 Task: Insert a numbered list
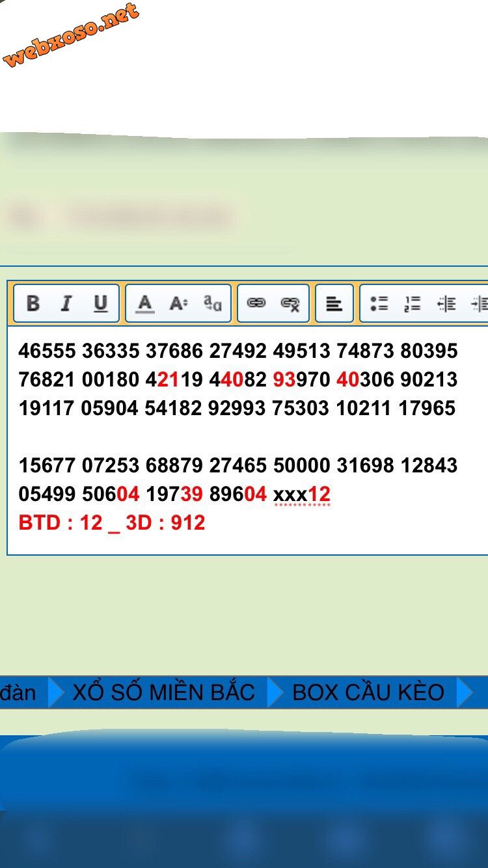click(x=413, y=303)
